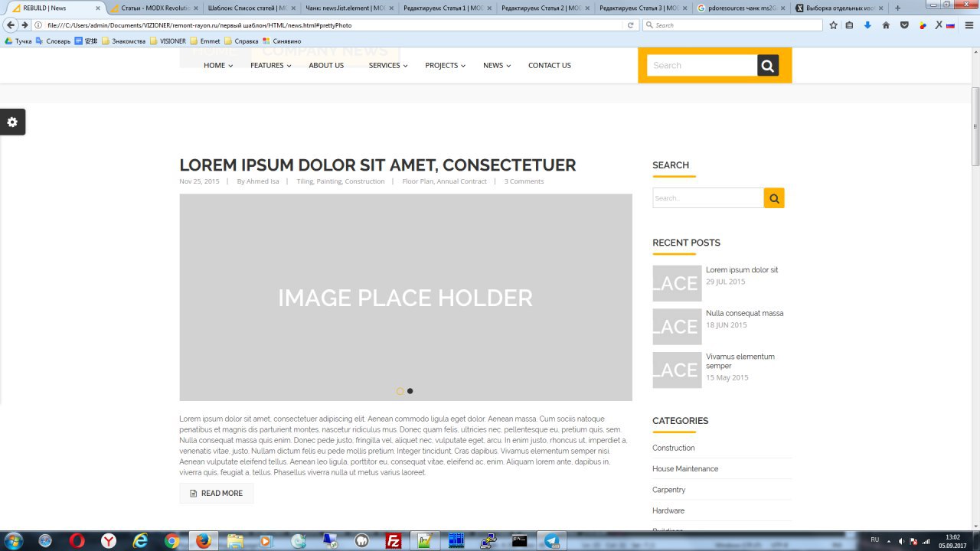980x551 pixels.
Task: Open the Construction category link
Action: [x=674, y=448]
